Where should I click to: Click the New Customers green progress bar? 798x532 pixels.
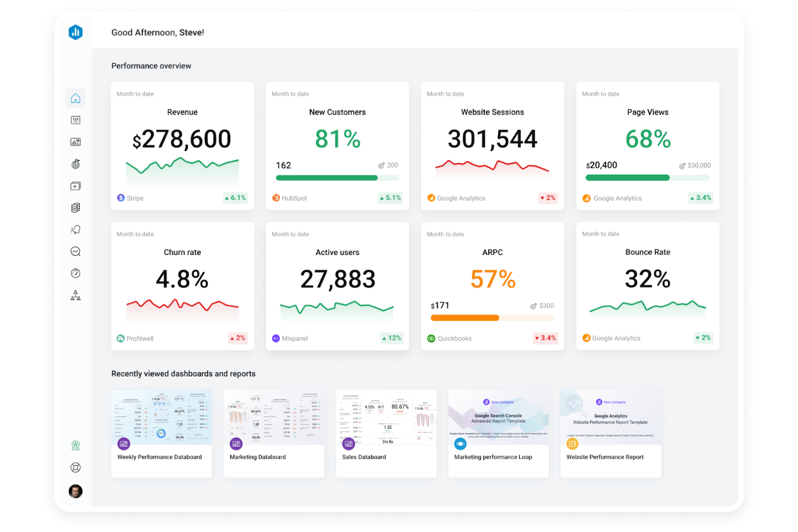tap(338, 178)
